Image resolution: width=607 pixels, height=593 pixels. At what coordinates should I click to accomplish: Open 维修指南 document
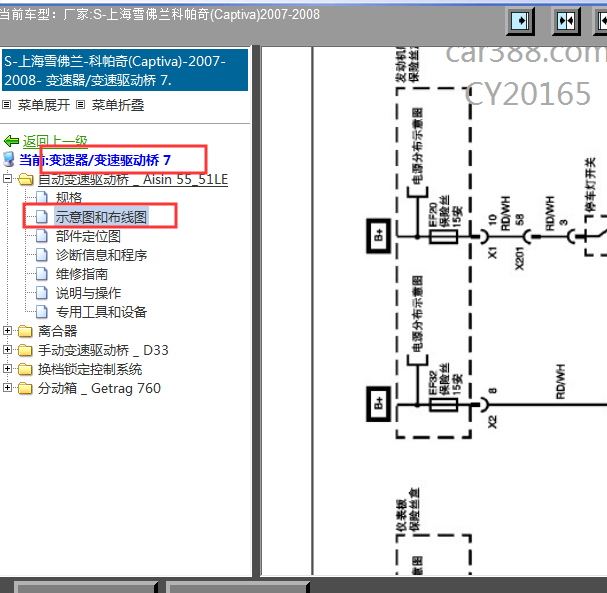[x=82, y=274]
